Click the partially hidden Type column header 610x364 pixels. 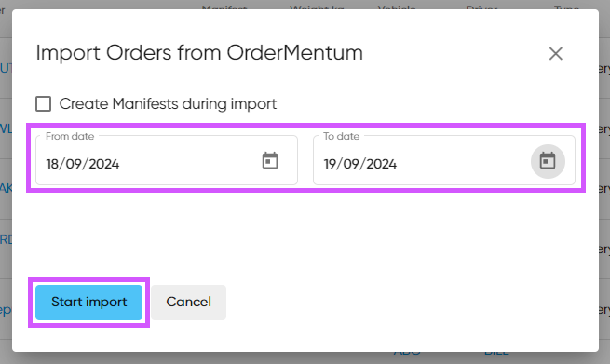coord(567,7)
